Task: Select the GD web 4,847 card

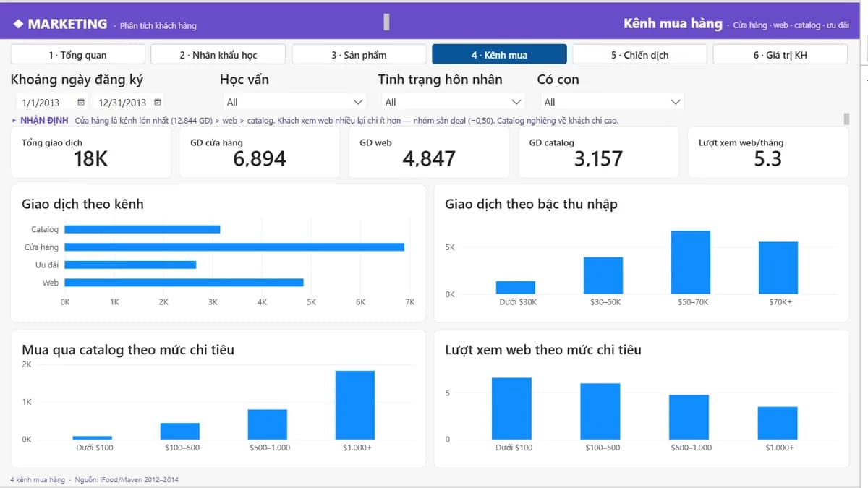Action: tap(429, 152)
